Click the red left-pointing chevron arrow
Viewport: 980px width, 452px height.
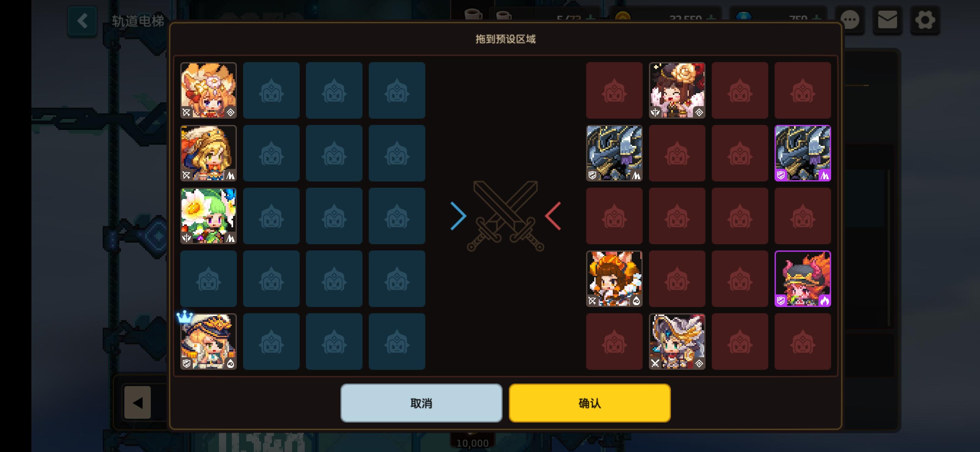coord(553,216)
